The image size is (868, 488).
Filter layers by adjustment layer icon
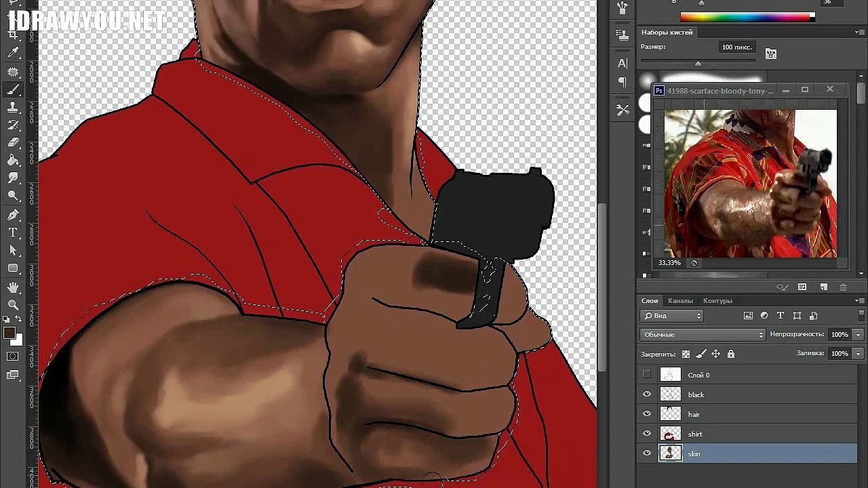764,316
